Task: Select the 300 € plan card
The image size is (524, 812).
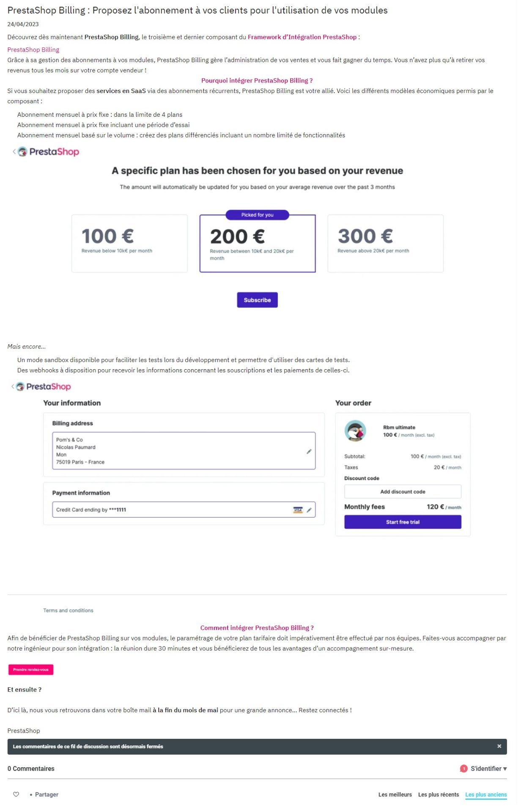Action: pyautogui.click(x=385, y=243)
